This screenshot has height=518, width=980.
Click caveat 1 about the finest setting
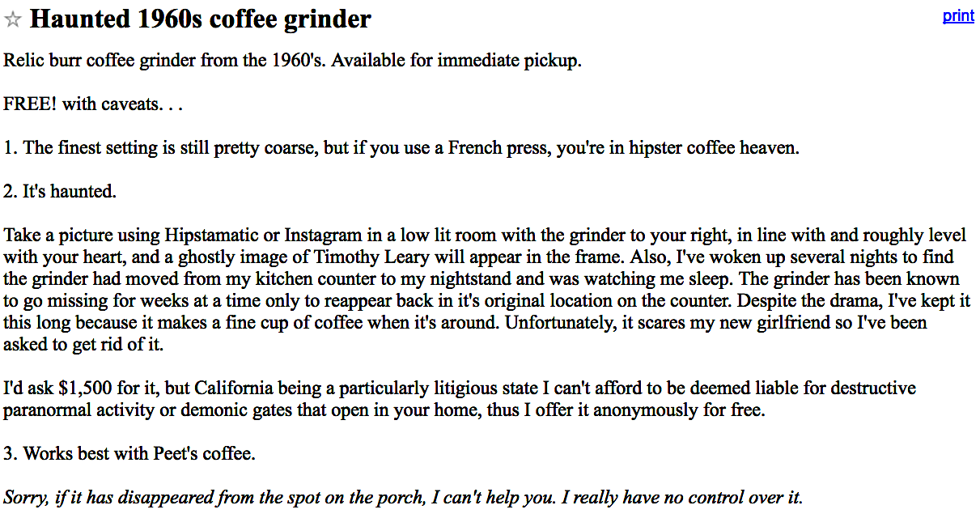click(x=401, y=148)
